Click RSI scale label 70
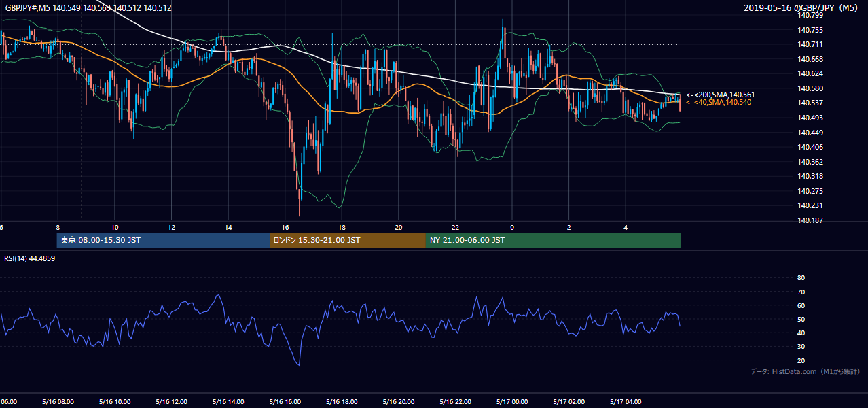This screenshot has width=868, height=408. (x=801, y=292)
